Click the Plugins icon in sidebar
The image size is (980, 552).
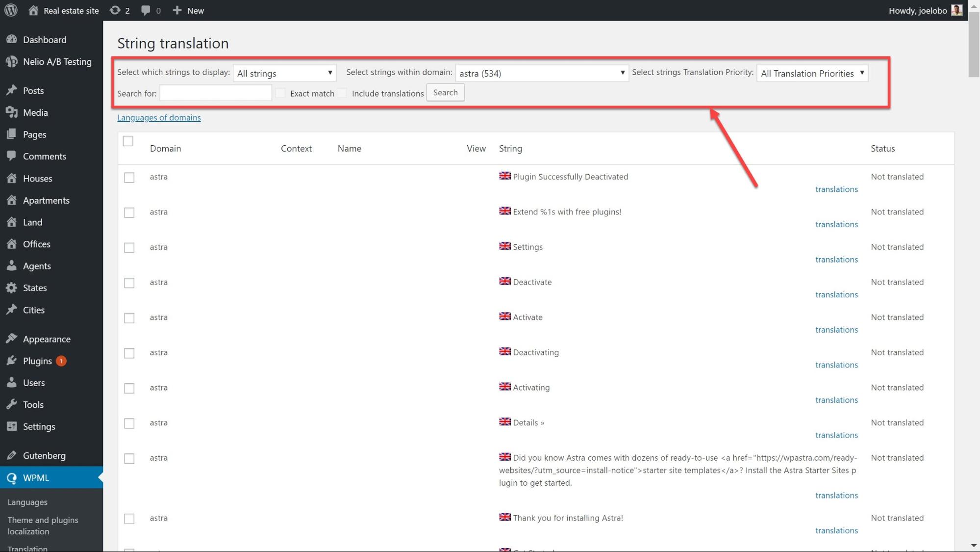tap(12, 361)
